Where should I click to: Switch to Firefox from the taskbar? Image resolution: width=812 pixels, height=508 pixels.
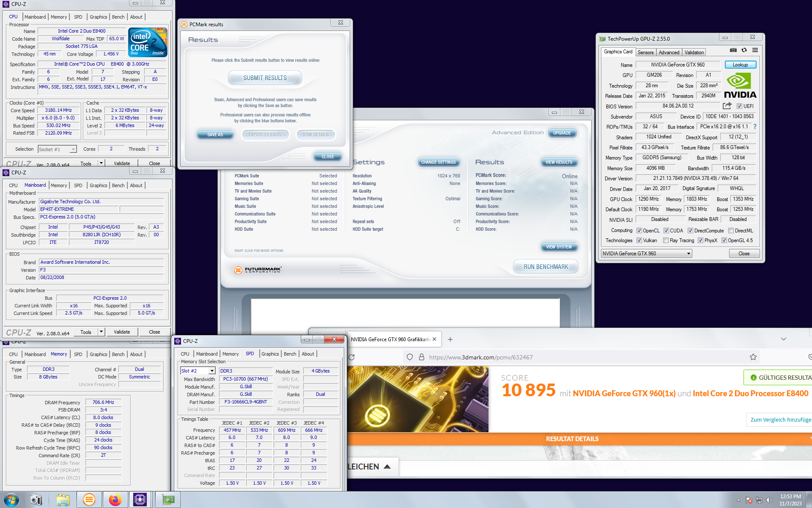[x=115, y=500]
